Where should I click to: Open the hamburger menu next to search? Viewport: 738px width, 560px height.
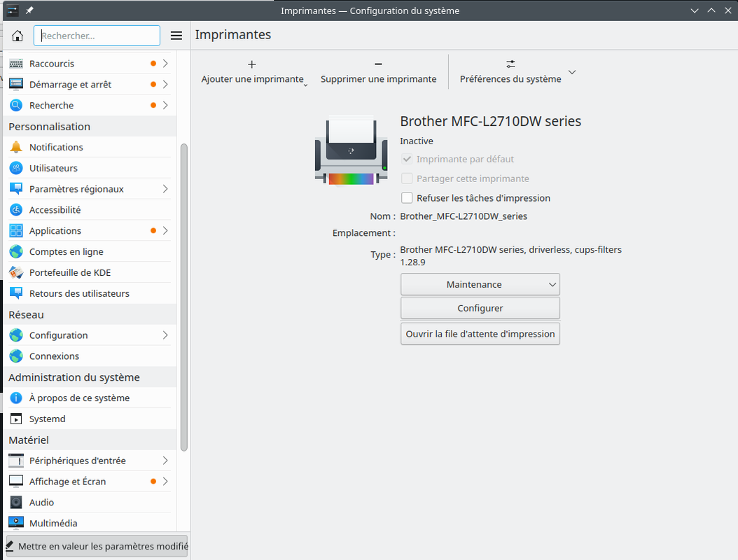tap(176, 36)
